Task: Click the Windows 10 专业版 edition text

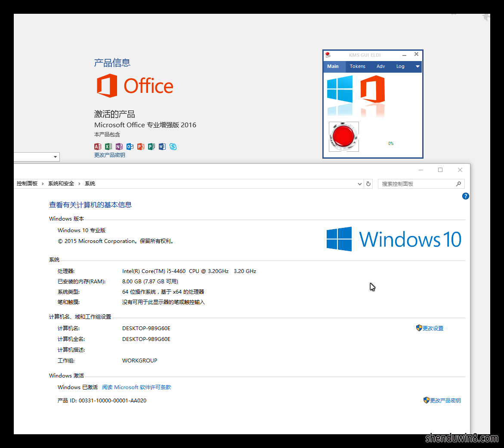Action: pyautogui.click(x=82, y=230)
